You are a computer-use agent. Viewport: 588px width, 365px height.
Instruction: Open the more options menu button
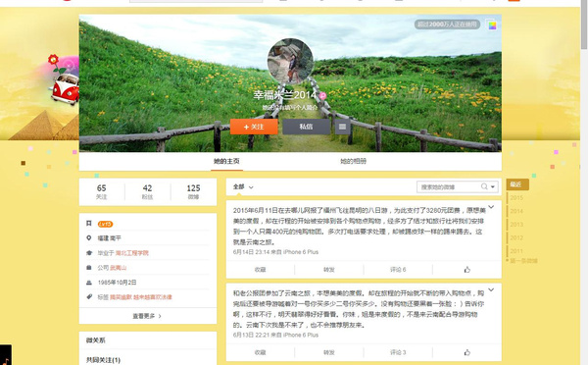[x=342, y=127]
